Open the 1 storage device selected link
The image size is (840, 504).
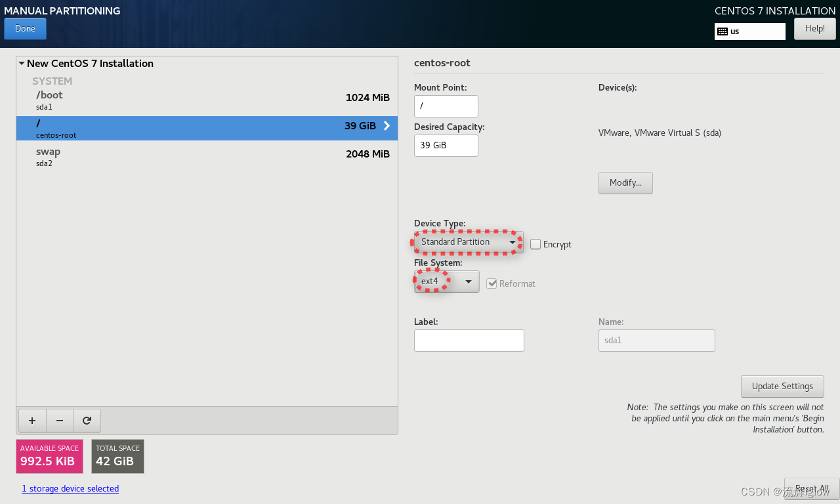pyautogui.click(x=70, y=489)
